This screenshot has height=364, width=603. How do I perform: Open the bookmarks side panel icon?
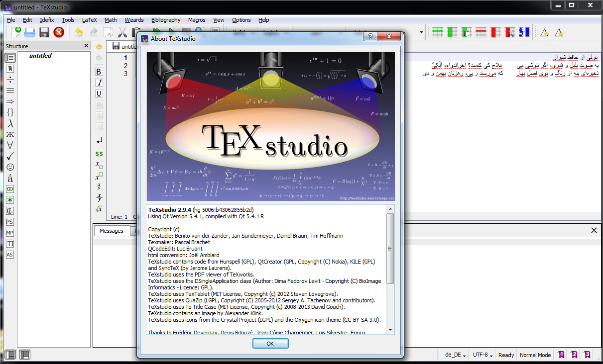[10, 69]
